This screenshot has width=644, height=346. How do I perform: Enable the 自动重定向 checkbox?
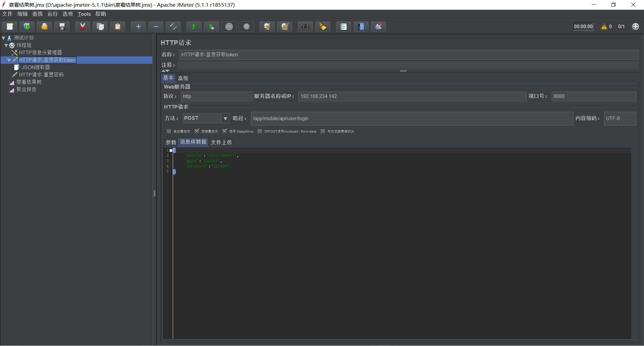[169, 131]
